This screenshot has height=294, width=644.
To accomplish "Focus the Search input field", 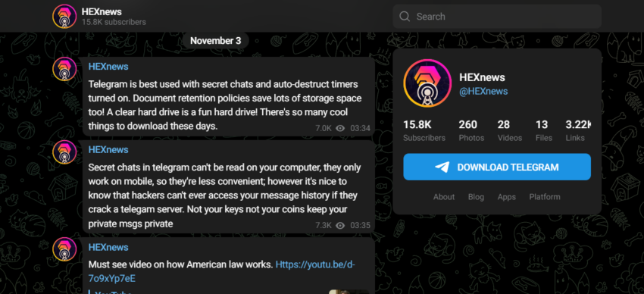I will (497, 17).
